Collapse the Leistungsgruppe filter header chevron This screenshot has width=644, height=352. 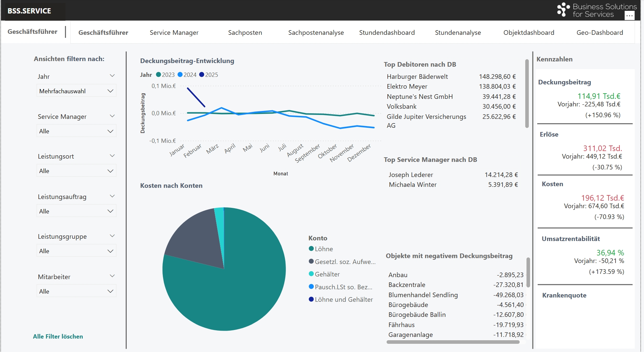tap(112, 236)
